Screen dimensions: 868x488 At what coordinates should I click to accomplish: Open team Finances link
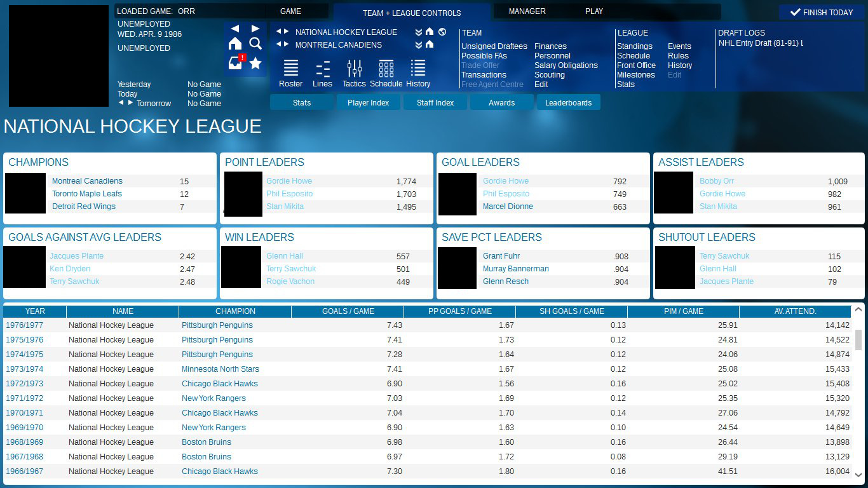(550, 46)
